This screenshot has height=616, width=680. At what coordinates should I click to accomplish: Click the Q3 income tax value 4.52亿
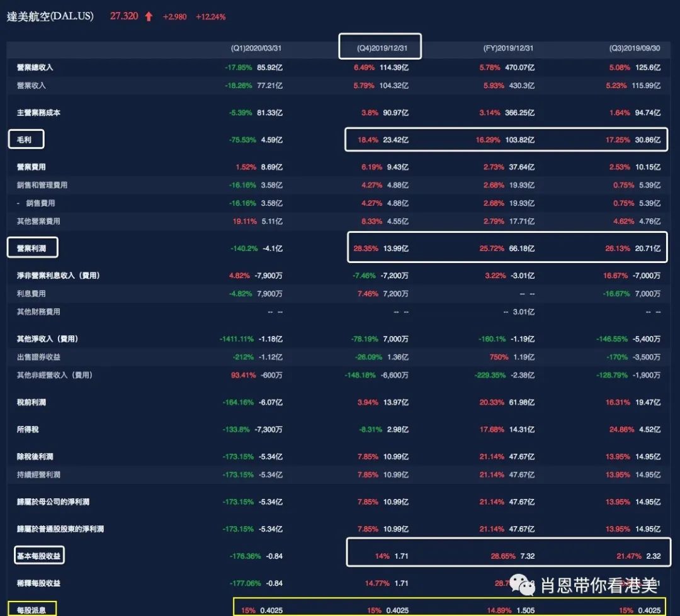click(650, 430)
